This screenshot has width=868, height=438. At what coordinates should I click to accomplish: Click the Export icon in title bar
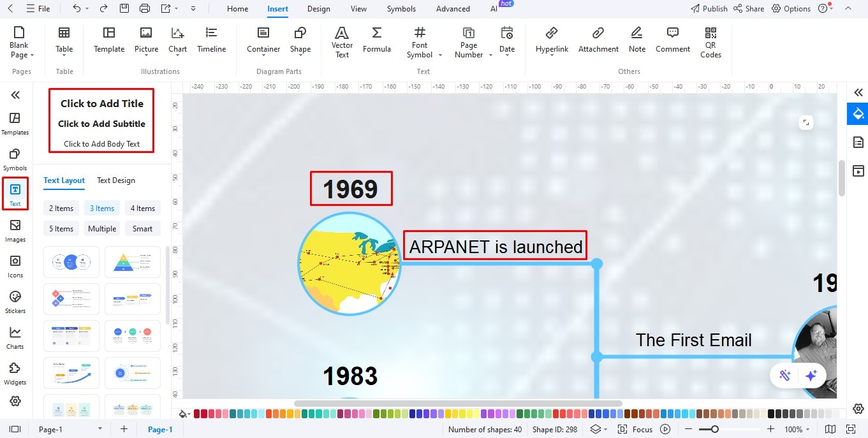(166, 9)
